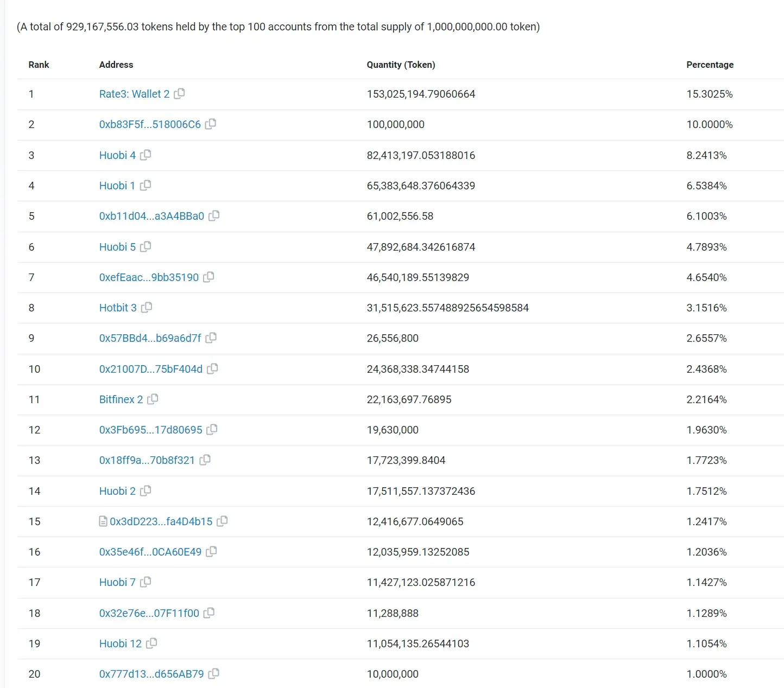Open the Bitfinex 2 address link
The width and height of the screenshot is (784, 688).
click(x=121, y=399)
